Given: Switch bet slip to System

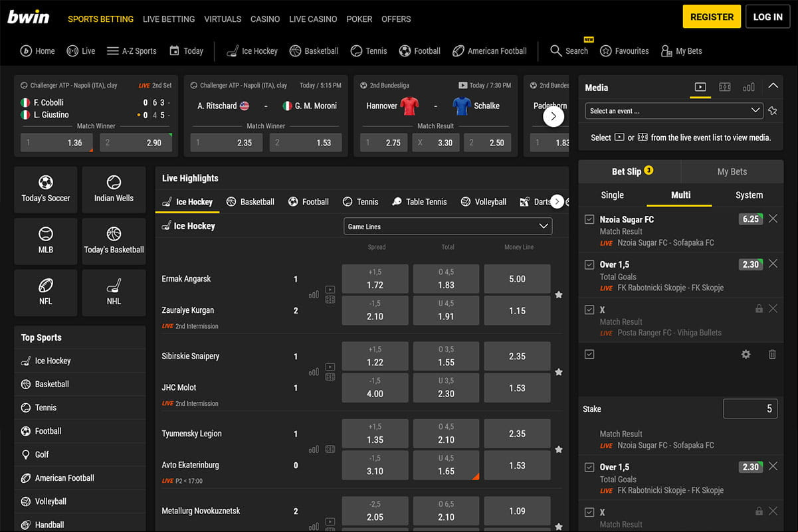Looking at the screenshot, I should click(x=749, y=195).
